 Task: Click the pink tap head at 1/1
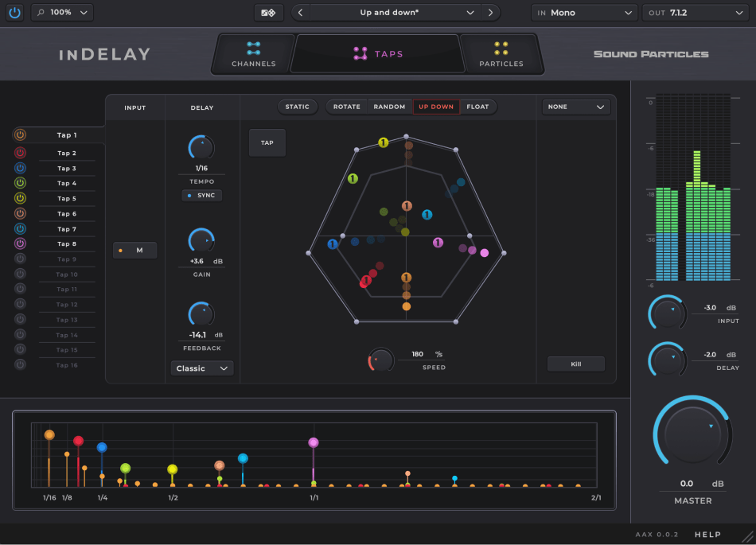pos(314,442)
